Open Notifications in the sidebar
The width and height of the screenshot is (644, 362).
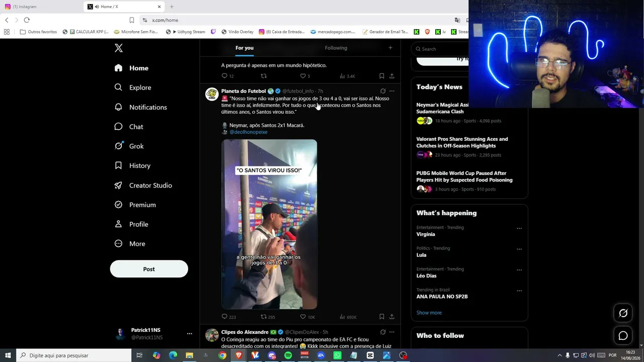140,107
